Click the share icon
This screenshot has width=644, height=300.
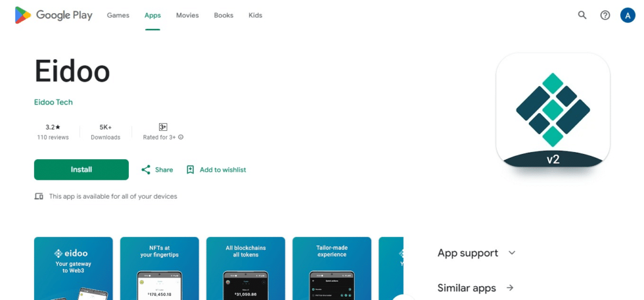[145, 170]
